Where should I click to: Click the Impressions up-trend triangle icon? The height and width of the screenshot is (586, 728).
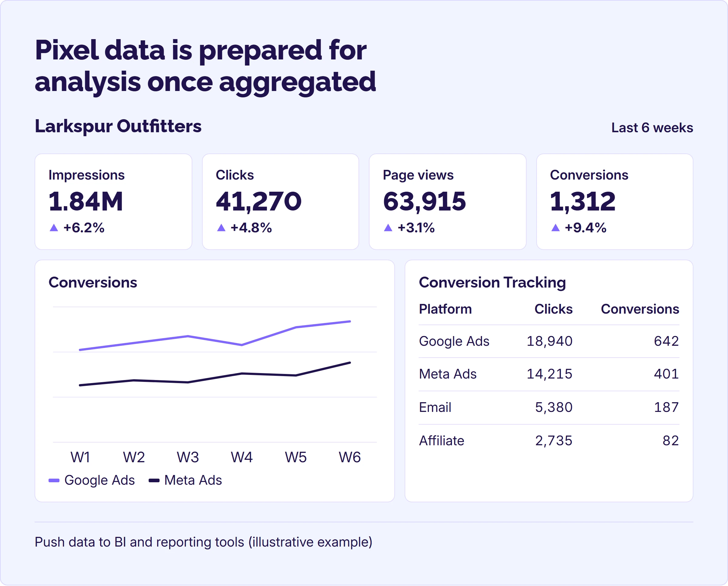(x=54, y=228)
